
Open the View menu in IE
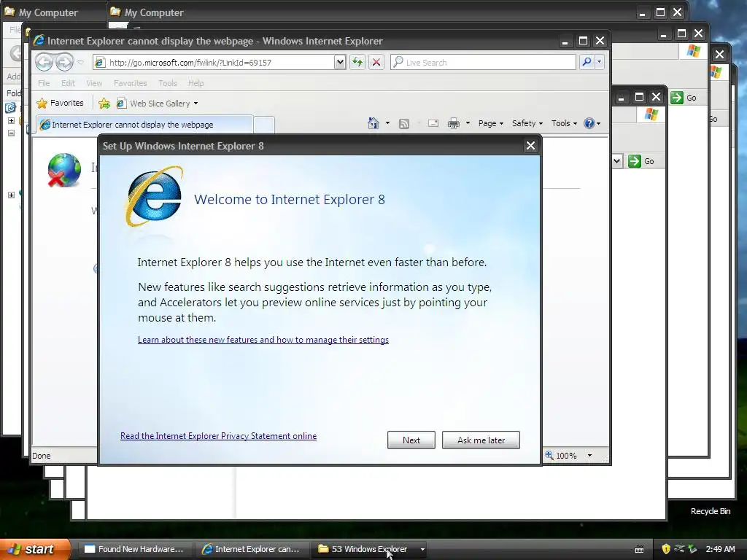(94, 83)
